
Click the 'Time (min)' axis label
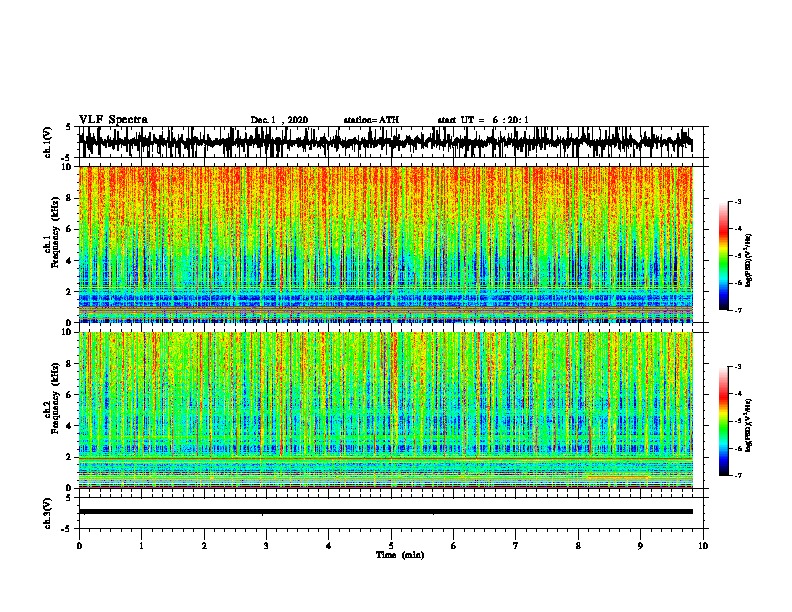400,555
